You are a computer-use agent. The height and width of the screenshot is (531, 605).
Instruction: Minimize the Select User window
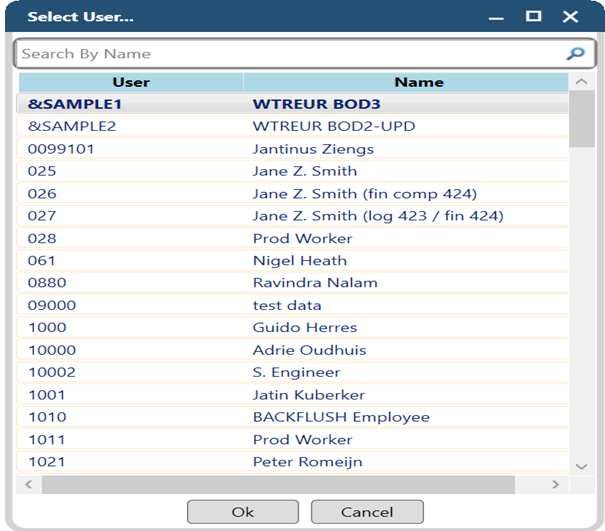(496, 16)
